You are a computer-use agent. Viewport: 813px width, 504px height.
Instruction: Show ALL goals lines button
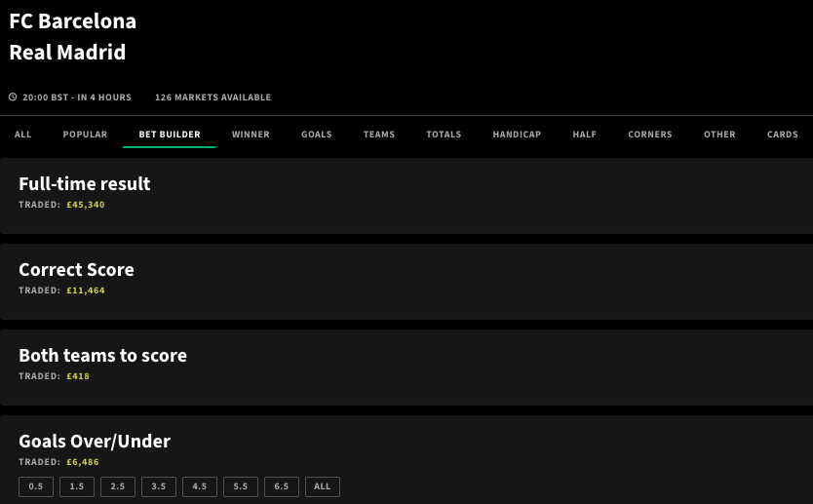pos(323,486)
